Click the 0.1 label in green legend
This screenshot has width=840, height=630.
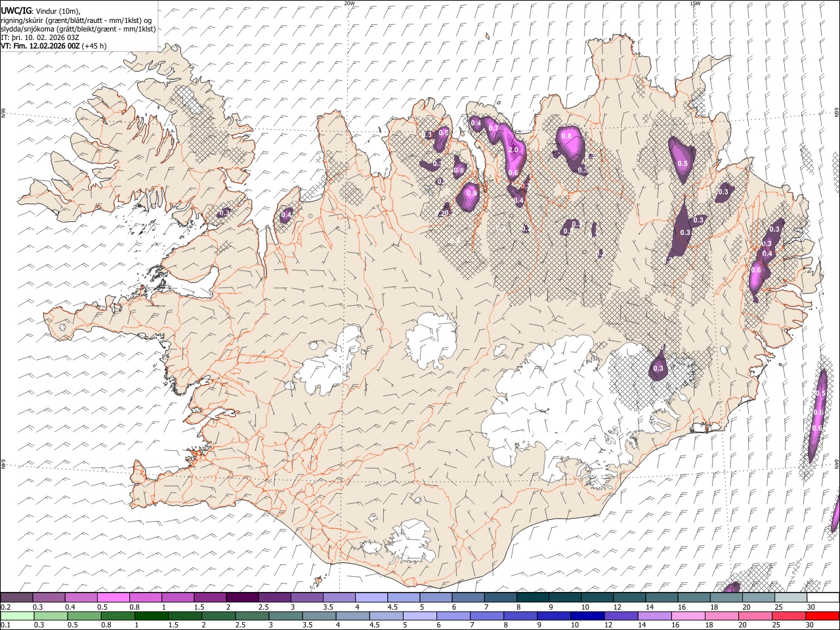coord(5,624)
